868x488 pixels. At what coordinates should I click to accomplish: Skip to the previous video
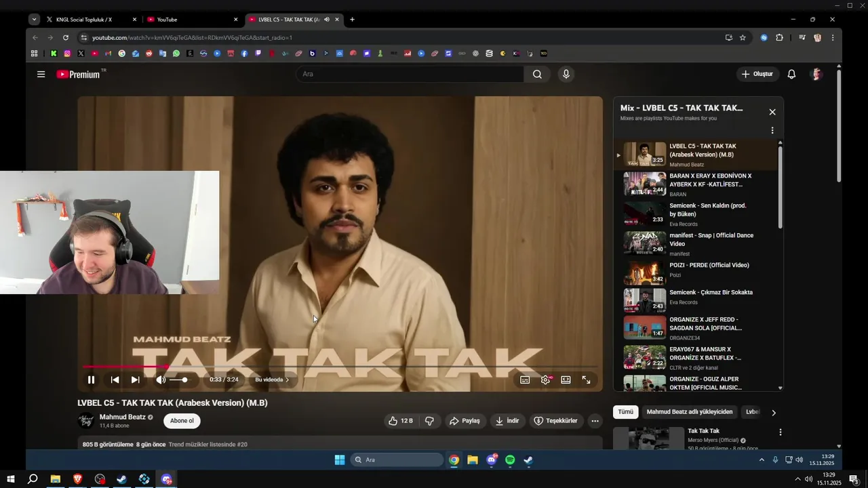coord(115,380)
